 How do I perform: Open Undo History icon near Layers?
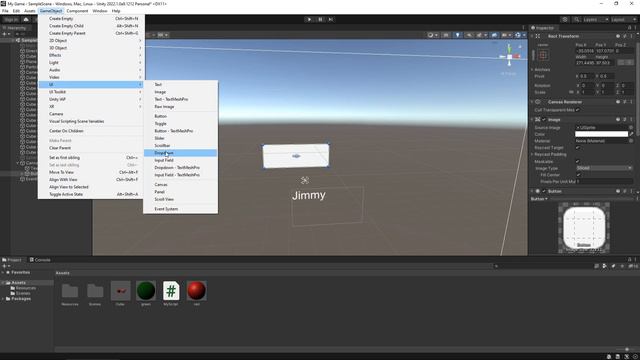[x=565, y=20]
